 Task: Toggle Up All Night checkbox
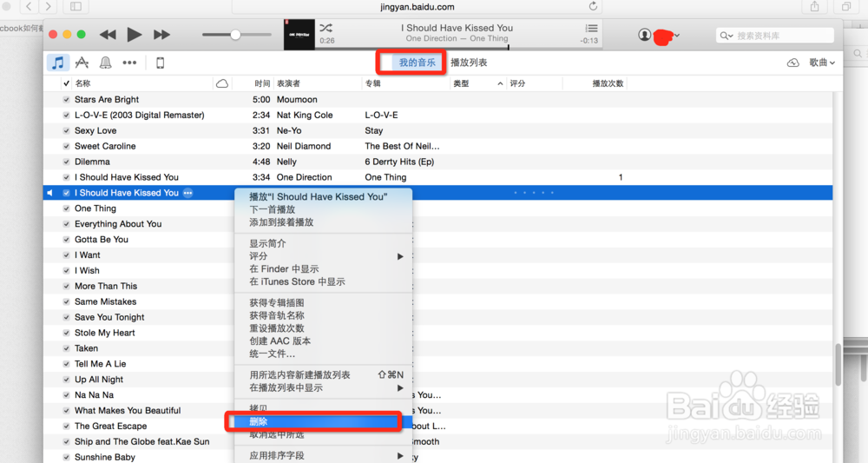pos(67,380)
